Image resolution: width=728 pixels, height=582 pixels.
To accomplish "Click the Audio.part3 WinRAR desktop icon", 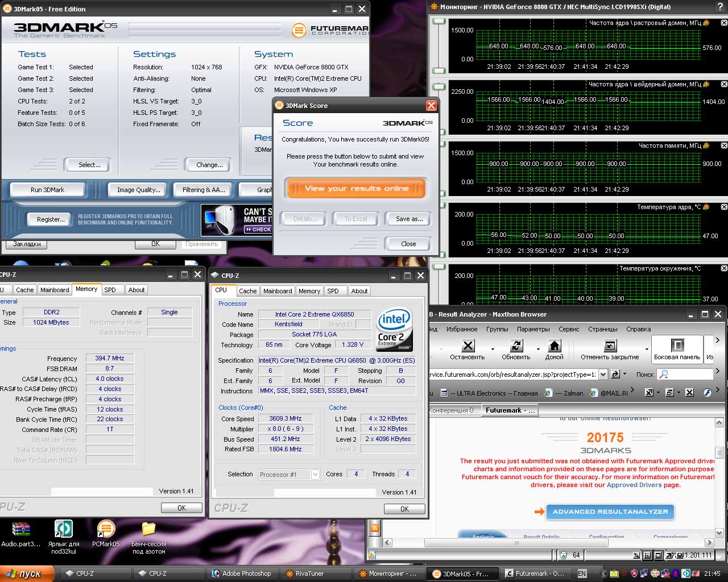I will pos(21,534).
